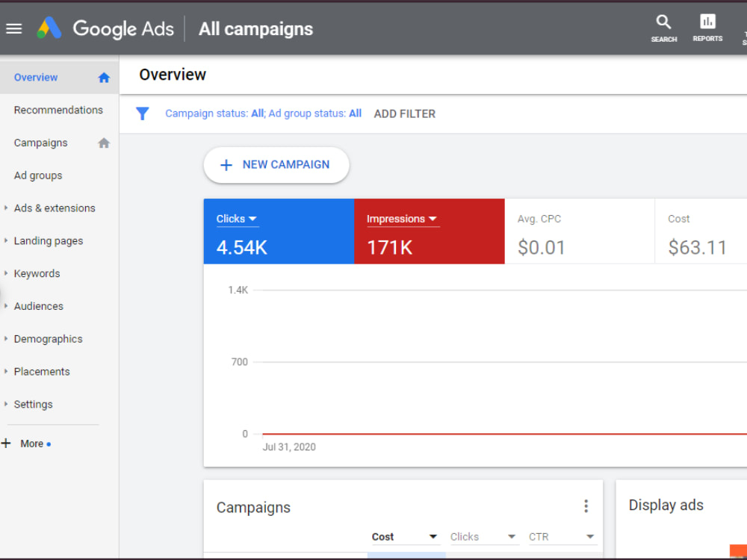Open the Cost column dropdown
The height and width of the screenshot is (560, 747).
tap(404, 537)
